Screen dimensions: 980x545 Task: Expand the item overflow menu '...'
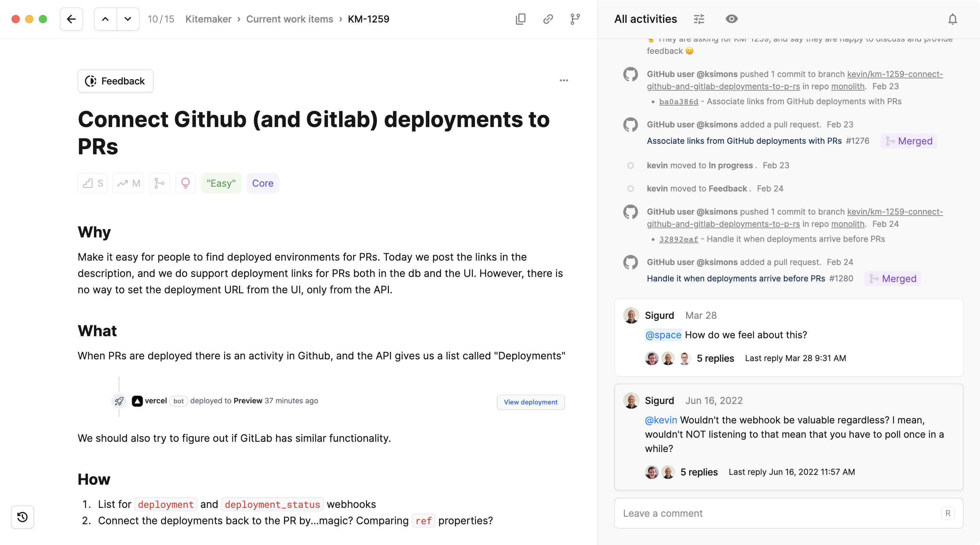(x=564, y=80)
